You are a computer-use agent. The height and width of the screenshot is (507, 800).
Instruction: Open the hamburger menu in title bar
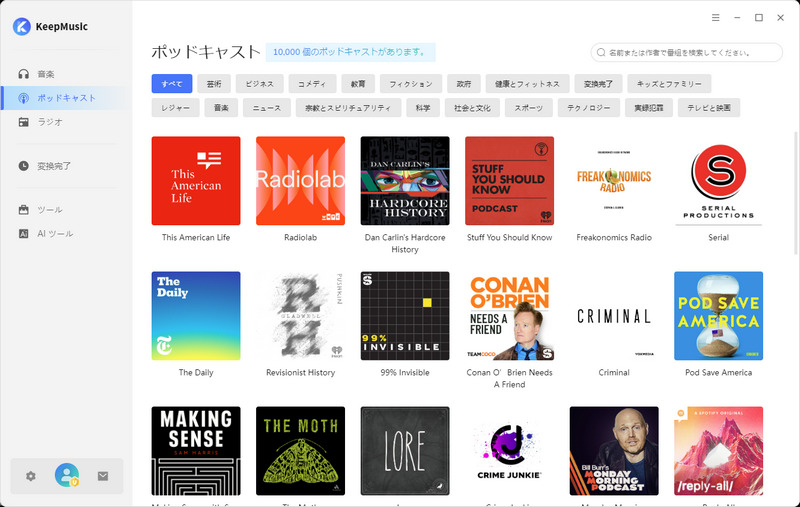[x=715, y=18]
